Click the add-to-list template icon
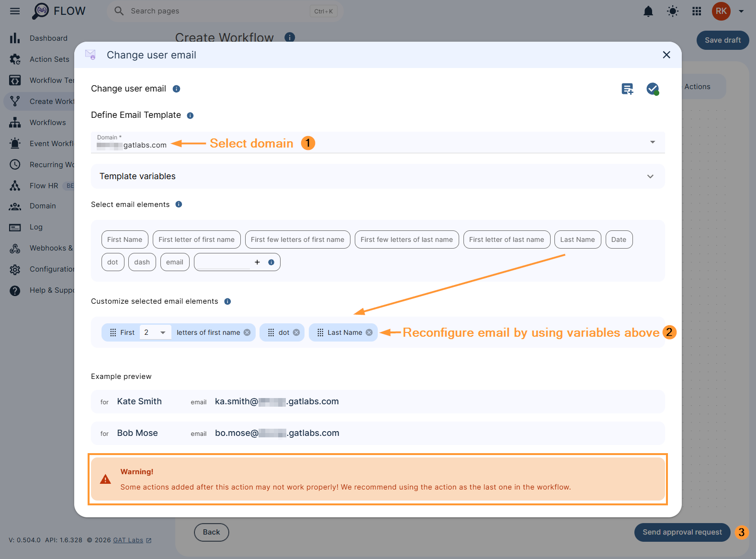This screenshot has height=559, width=756. [627, 89]
